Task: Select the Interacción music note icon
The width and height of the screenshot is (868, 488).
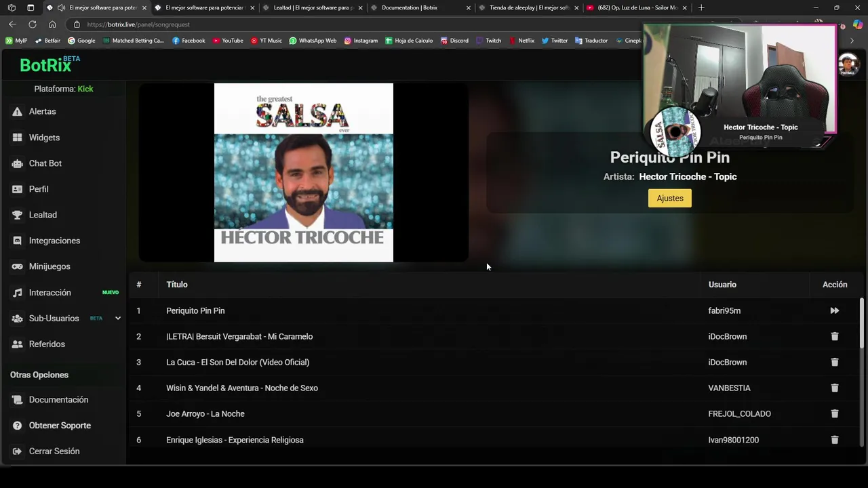Action: pos(17,293)
